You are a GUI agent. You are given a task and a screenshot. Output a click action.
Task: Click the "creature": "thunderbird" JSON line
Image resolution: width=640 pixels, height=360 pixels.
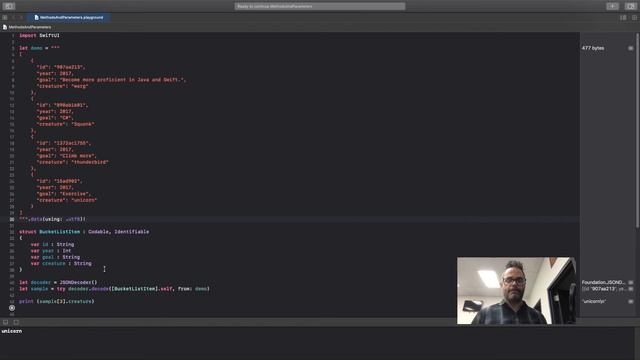click(73, 162)
